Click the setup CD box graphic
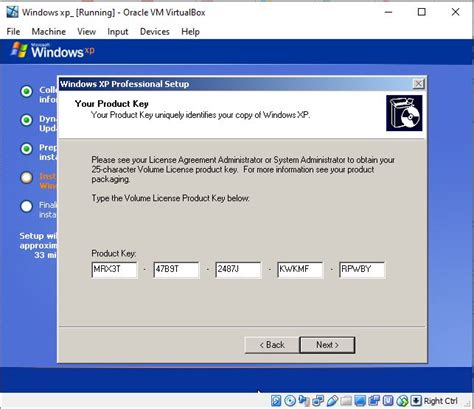The width and height of the screenshot is (474, 409). pyautogui.click(x=404, y=113)
